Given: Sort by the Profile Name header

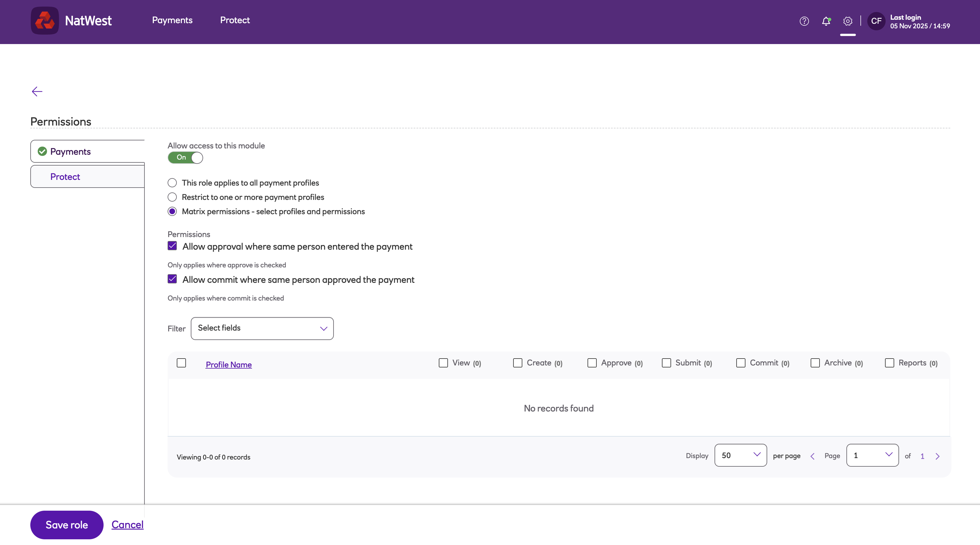Looking at the screenshot, I should click(229, 364).
